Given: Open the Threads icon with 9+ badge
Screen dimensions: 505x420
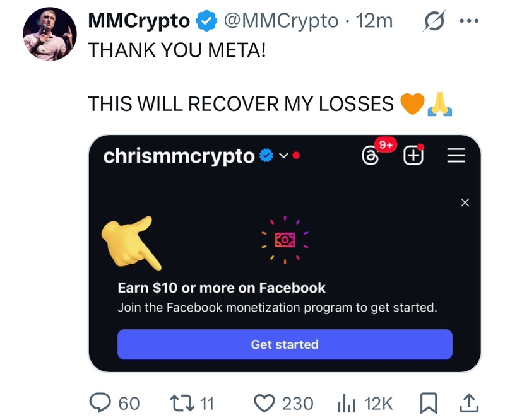Looking at the screenshot, I should pyautogui.click(x=371, y=155).
